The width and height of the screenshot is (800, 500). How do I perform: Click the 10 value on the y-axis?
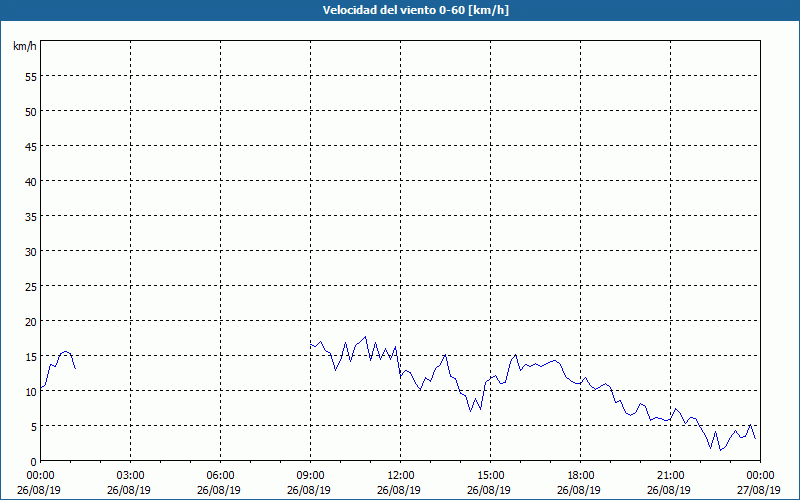[31, 391]
